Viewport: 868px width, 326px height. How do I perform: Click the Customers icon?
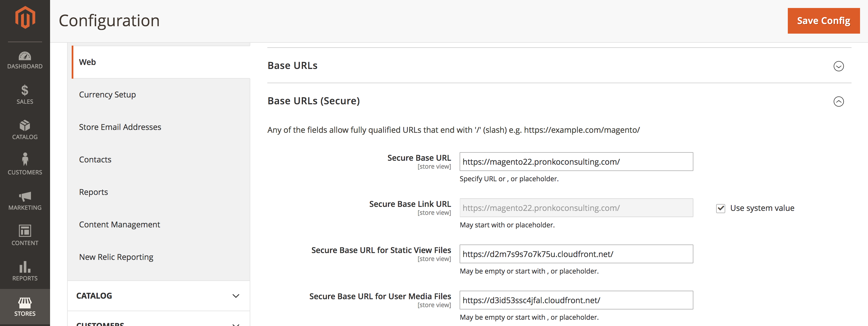[24, 164]
